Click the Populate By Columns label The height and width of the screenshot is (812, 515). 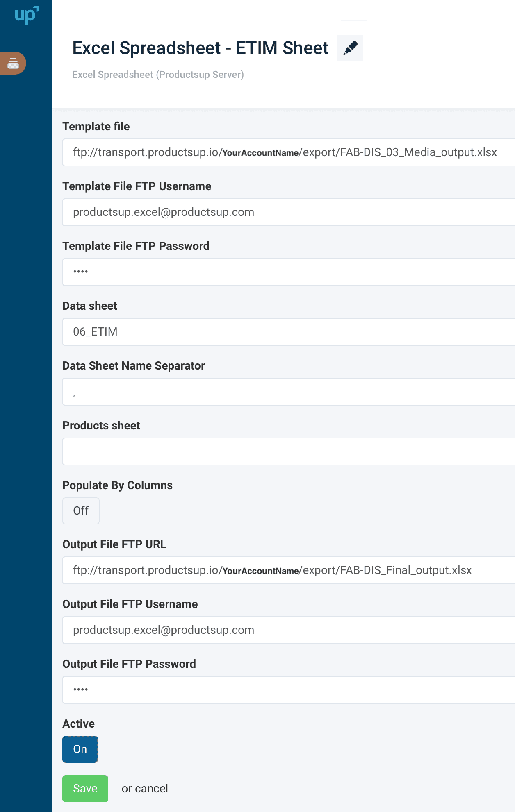point(117,485)
